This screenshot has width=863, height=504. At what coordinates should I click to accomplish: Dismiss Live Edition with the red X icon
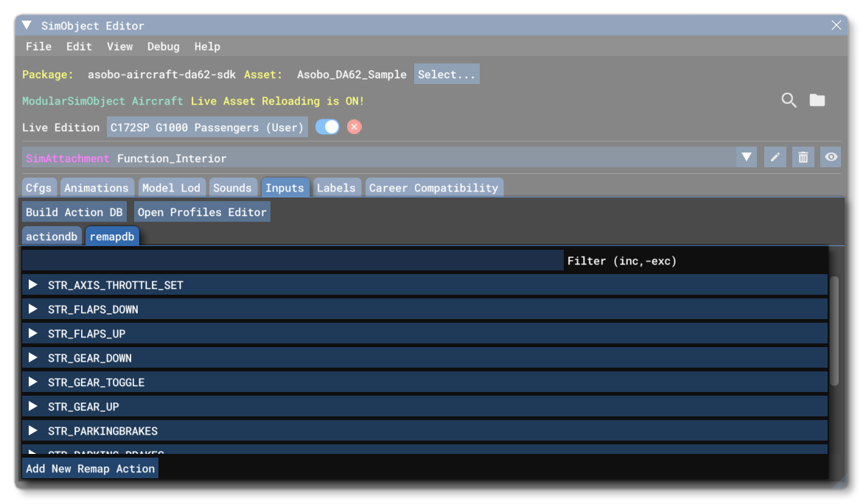tap(354, 127)
